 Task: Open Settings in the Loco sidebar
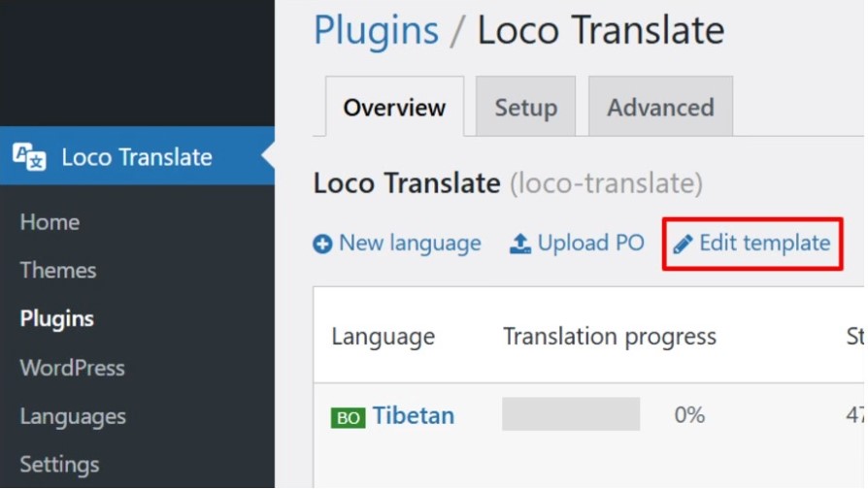(x=60, y=465)
